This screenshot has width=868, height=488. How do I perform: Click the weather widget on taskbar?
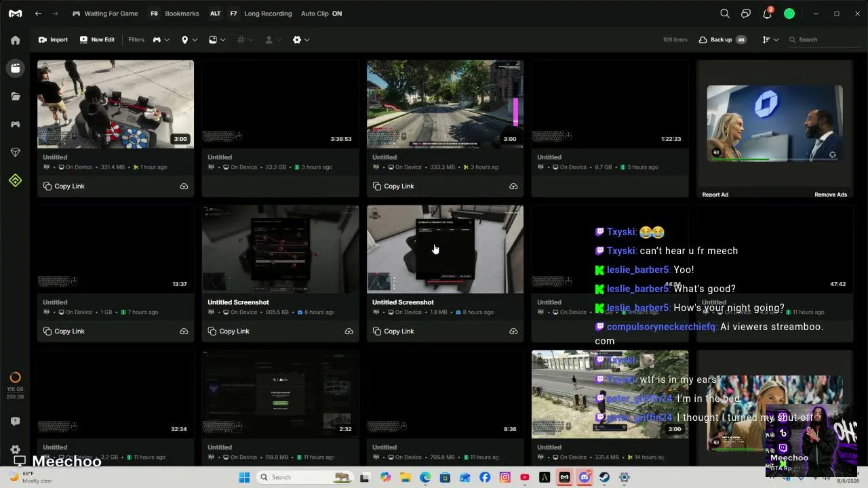click(31, 477)
